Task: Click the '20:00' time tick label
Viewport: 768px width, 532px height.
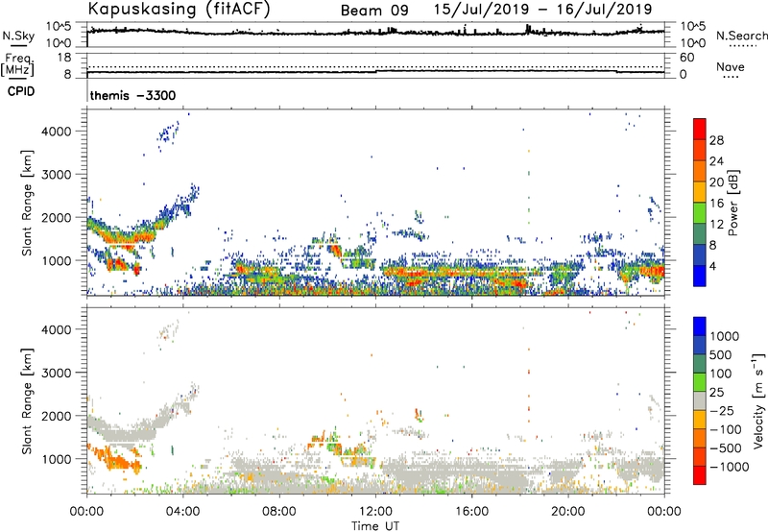Action: tap(568, 512)
